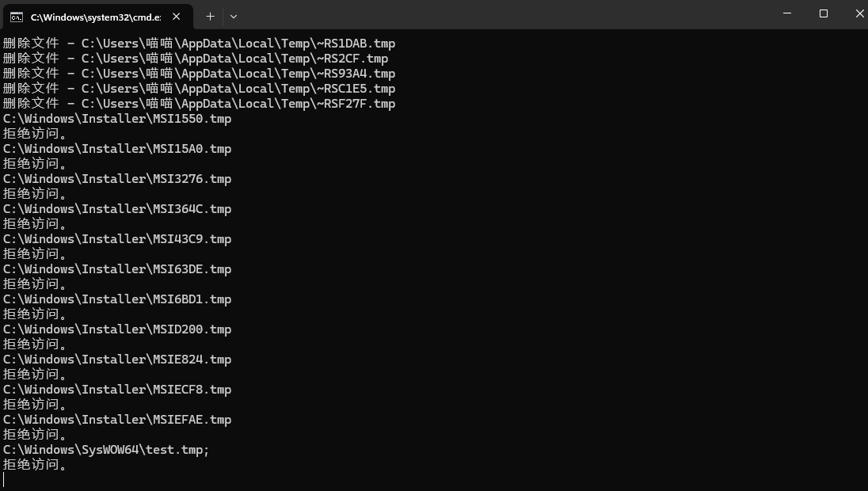
Task: Open a new tab with the plus button
Action: [x=210, y=16]
